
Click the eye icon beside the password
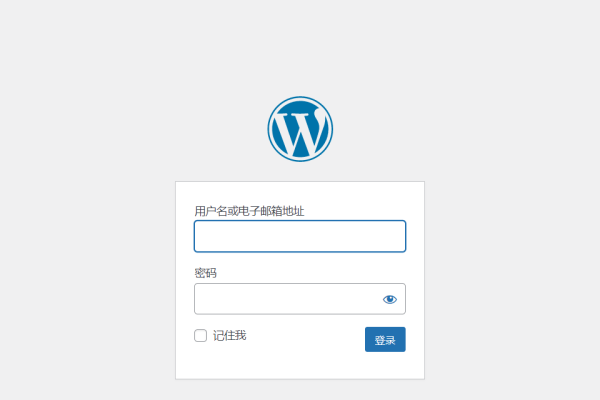[x=390, y=299]
